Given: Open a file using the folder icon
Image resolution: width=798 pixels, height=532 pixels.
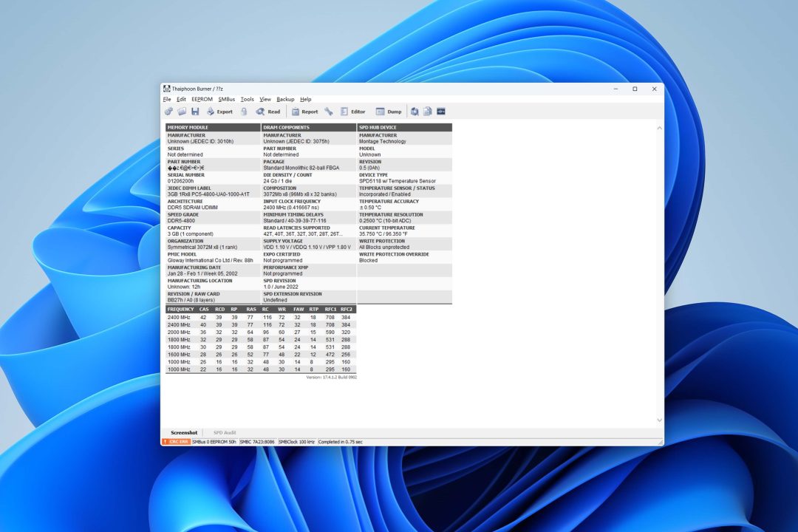Looking at the screenshot, I should [182, 112].
